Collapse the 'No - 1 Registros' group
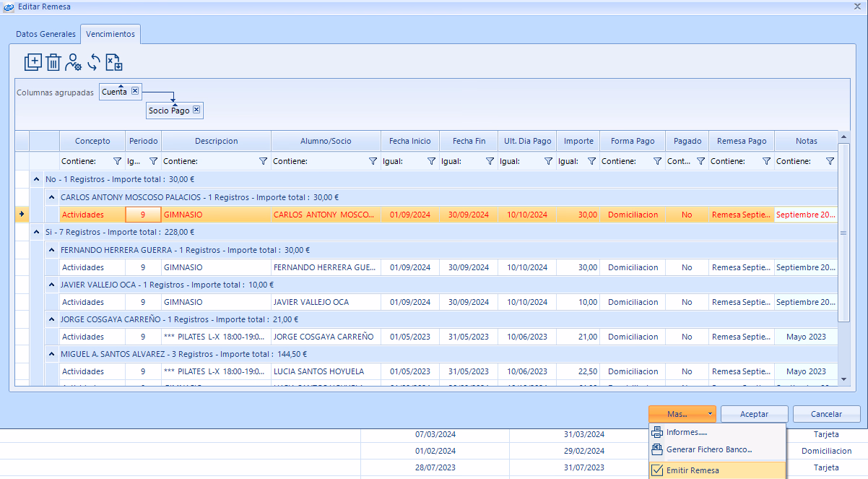Screen dimensions: 868x479 [x=37, y=179]
